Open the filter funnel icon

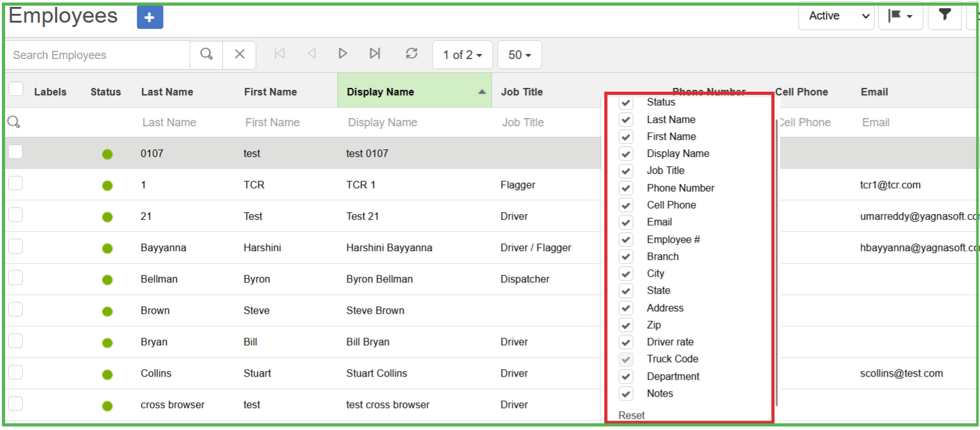(945, 16)
